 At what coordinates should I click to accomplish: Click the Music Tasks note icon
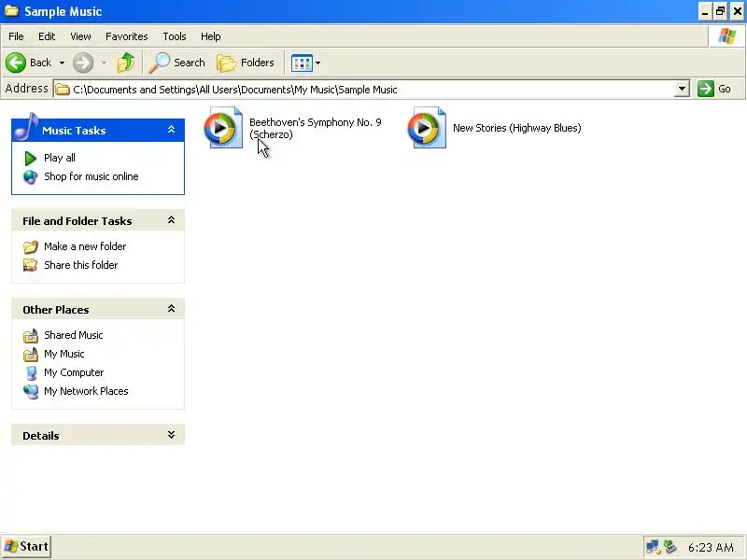coord(27,127)
